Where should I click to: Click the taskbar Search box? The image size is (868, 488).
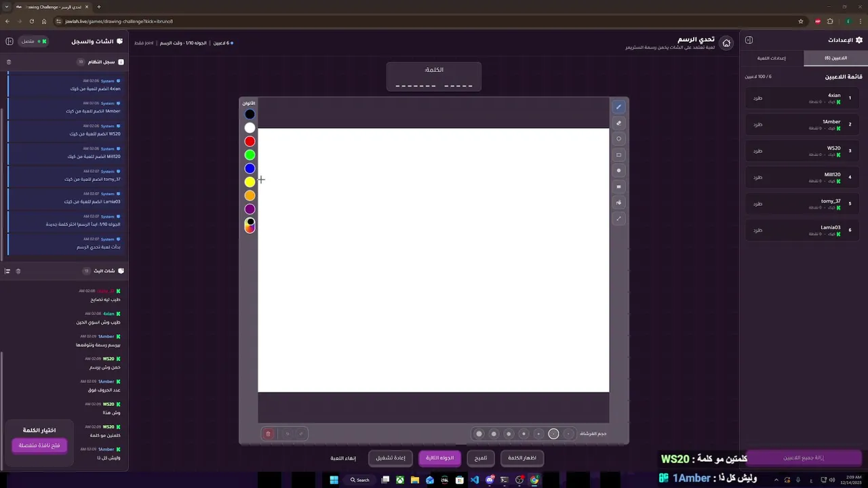pos(360,480)
